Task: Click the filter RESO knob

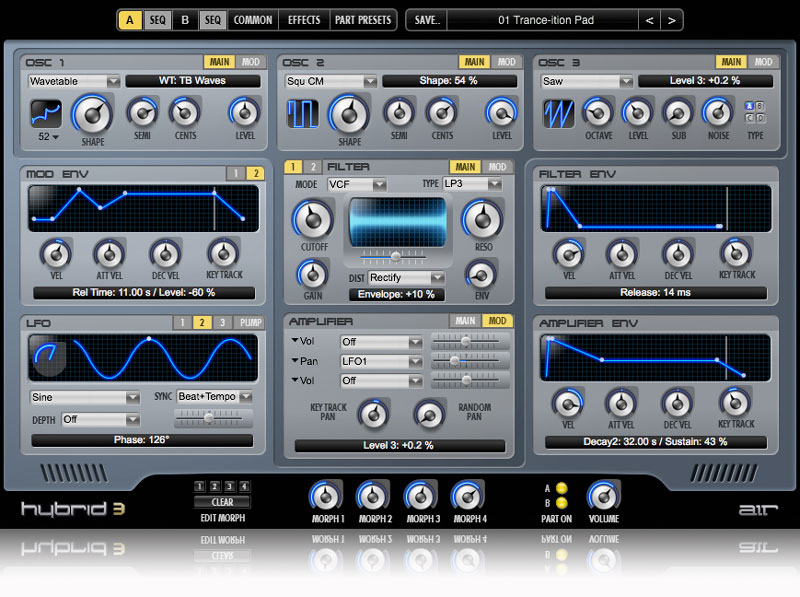Action: click(483, 220)
